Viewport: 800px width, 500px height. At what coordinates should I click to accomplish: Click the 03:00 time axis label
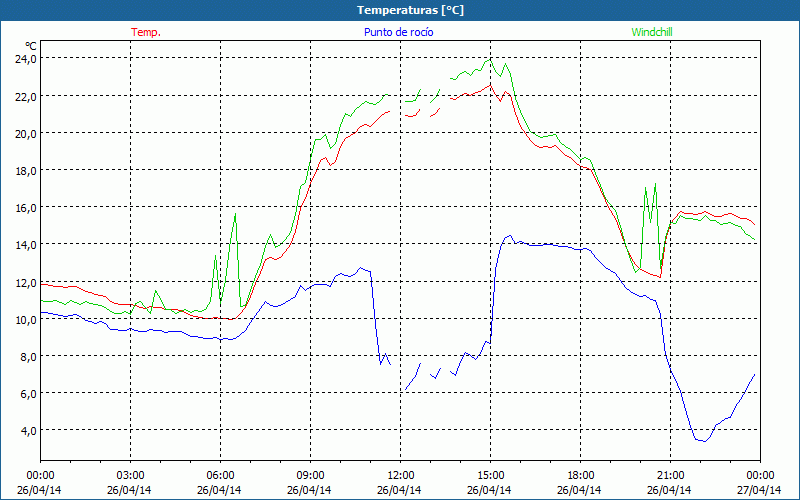[x=130, y=476]
